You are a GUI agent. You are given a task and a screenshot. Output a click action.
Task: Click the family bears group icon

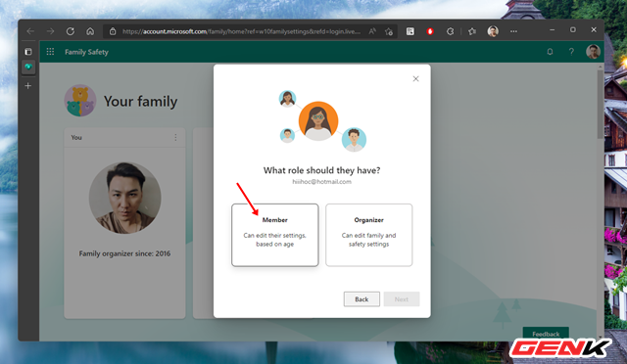80,101
